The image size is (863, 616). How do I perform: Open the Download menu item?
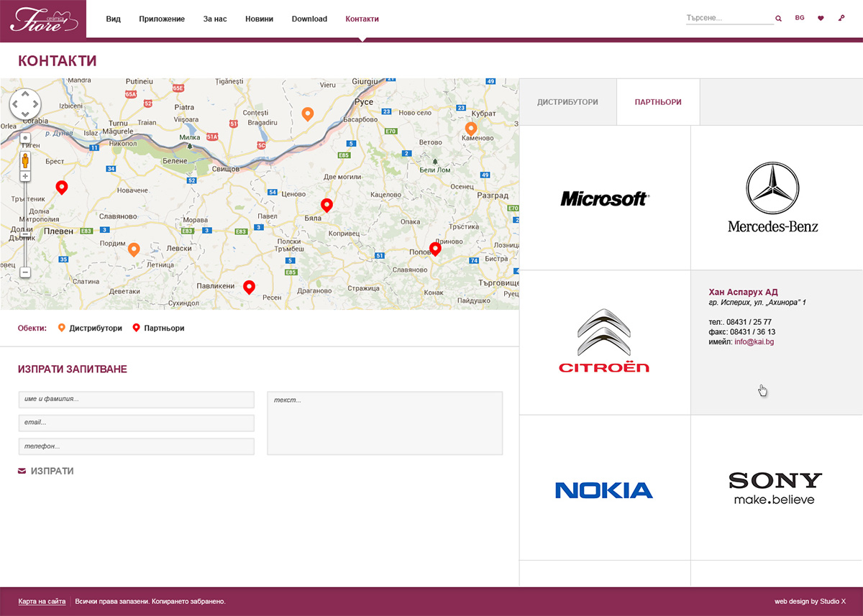click(309, 19)
